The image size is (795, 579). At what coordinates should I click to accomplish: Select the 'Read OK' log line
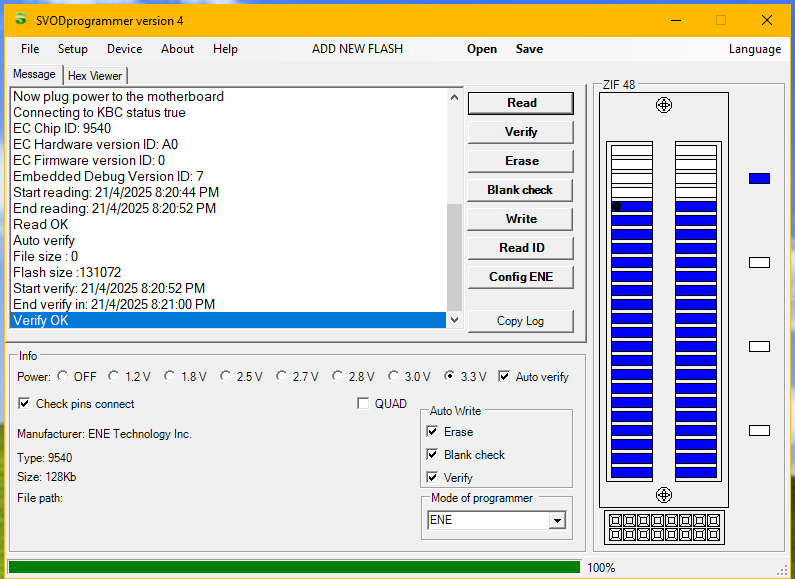click(x=228, y=224)
